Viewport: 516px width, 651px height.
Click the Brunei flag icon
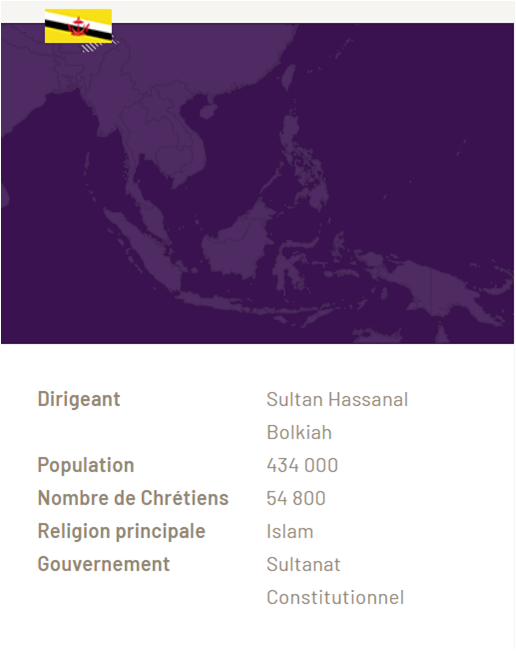point(78,26)
